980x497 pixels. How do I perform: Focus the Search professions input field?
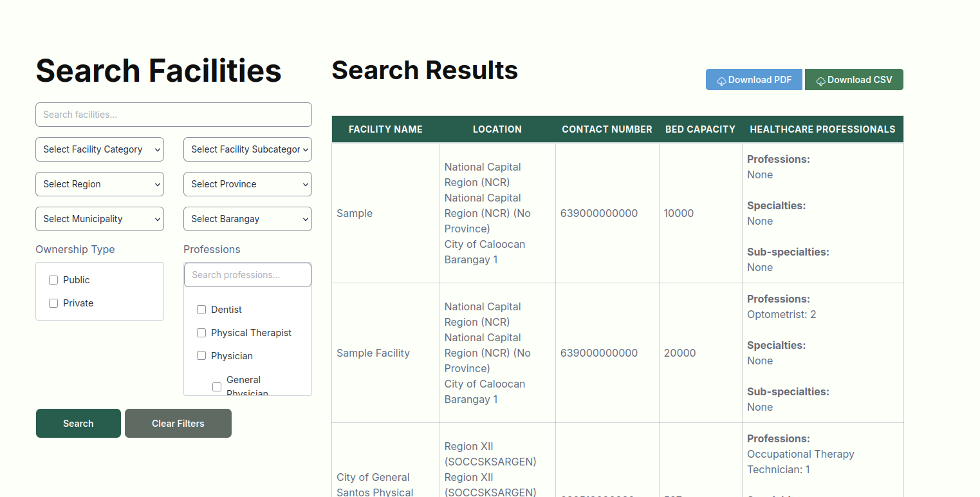tap(248, 275)
